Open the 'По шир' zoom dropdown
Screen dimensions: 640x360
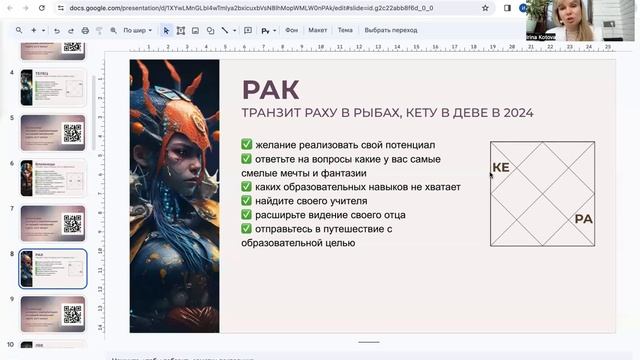[x=138, y=30]
